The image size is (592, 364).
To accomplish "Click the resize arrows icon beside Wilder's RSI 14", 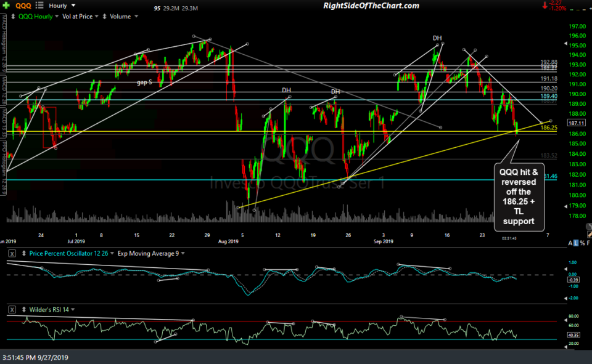I will coord(24,310).
